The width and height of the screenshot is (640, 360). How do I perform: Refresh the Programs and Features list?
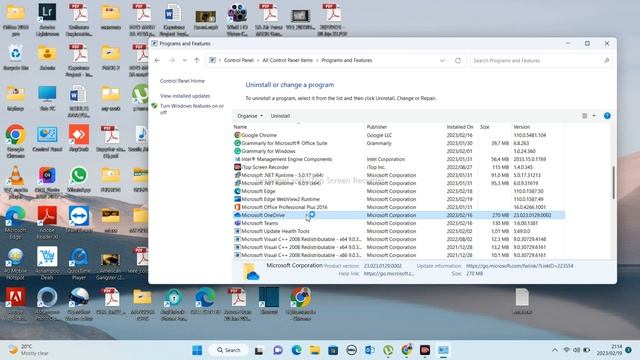pos(458,60)
